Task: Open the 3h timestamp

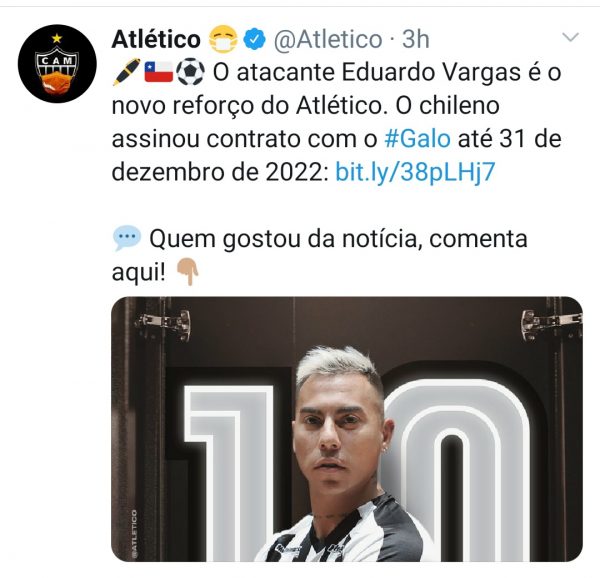Action: pos(416,39)
